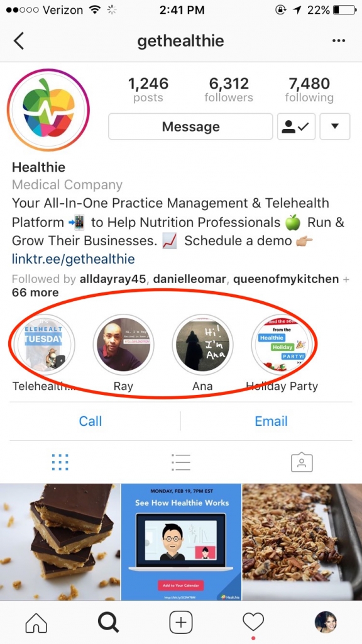View the 6,312 followers list

tap(229, 89)
